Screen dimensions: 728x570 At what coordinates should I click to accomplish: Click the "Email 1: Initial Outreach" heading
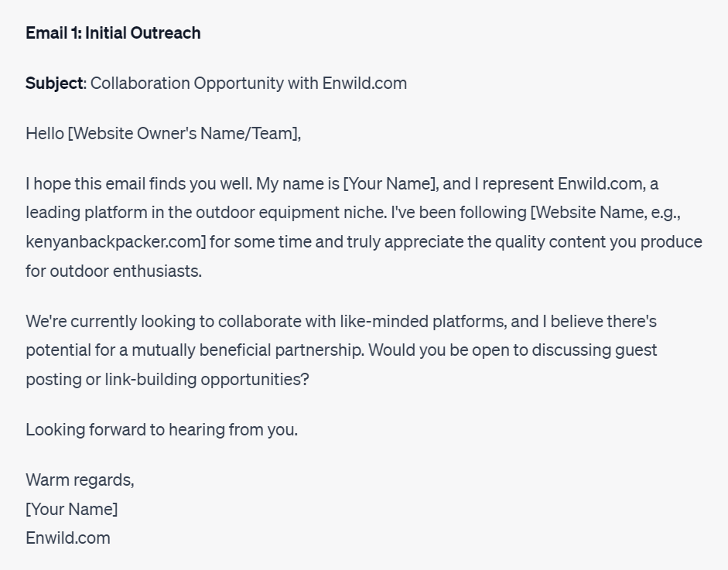point(113,32)
